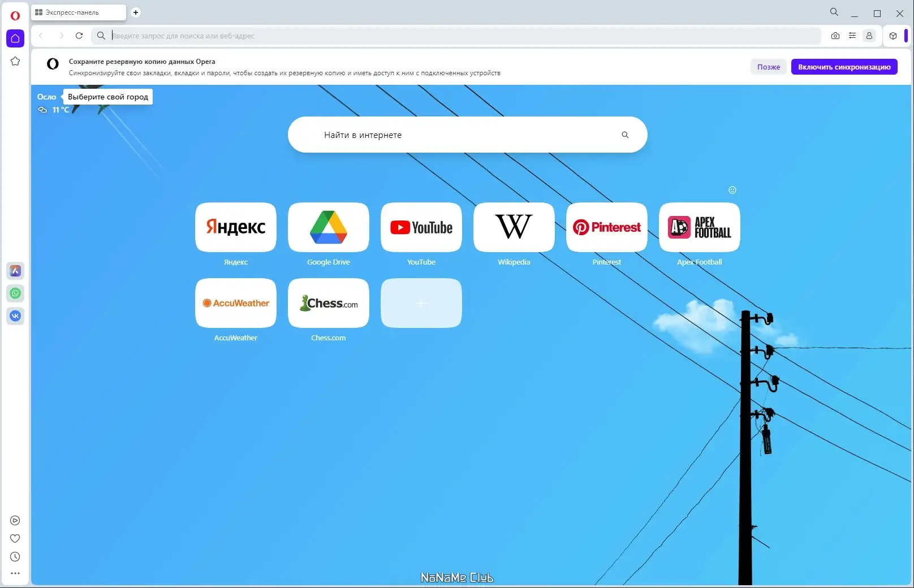
Task: Go forward to the next page
Action: pyautogui.click(x=61, y=36)
